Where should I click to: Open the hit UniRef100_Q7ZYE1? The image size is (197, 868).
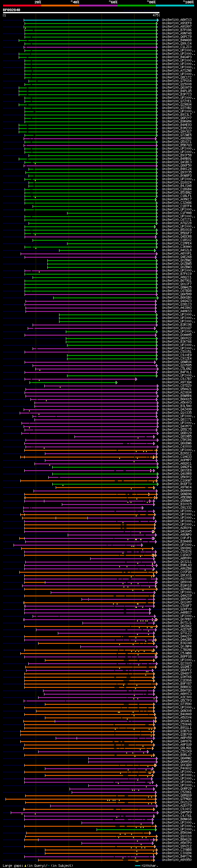pyautogui.click(x=177, y=101)
